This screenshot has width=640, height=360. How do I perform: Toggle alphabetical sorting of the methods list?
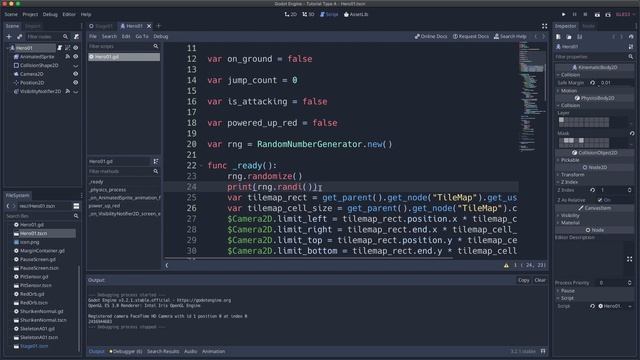coord(156,162)
